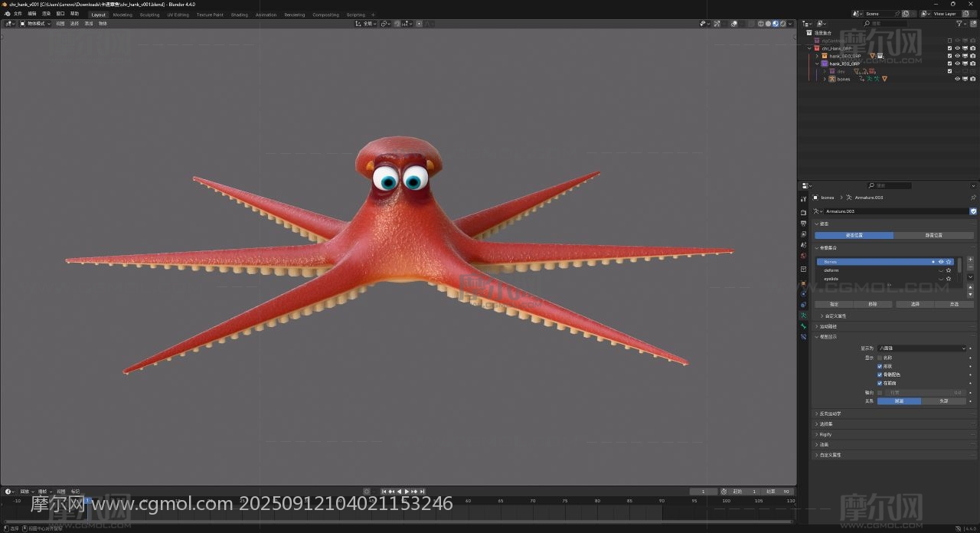Switch to the Modeling workspace tab
The width and height of the screenshot is (980, 533).
122,15
